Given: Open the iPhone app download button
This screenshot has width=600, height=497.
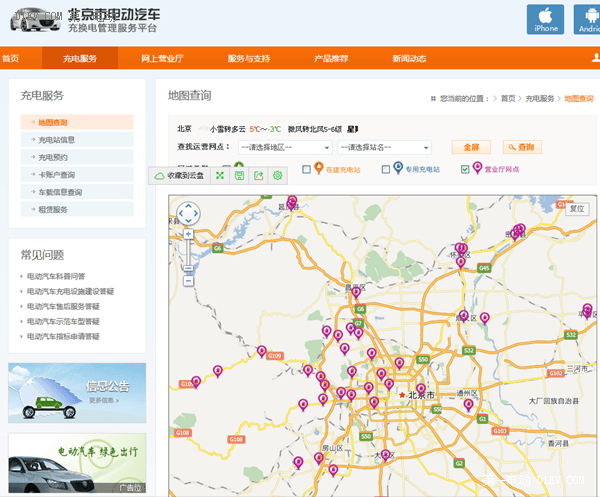Looking at the screenshot, I should tap(545, 20).
